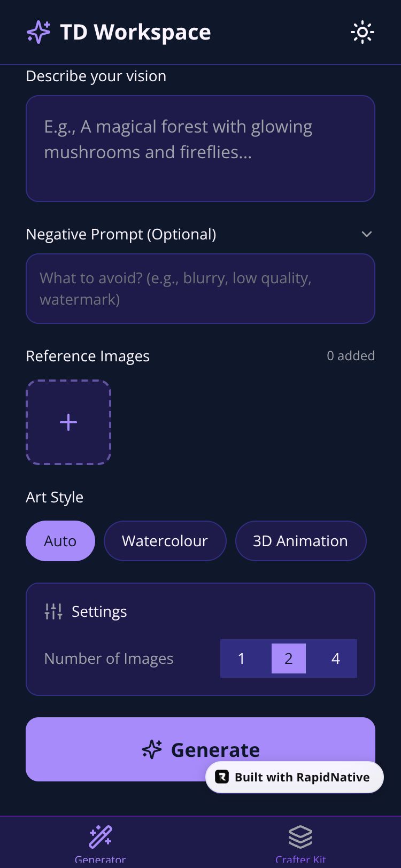Click the Settings sliders icon

click(x=53, y=611)
